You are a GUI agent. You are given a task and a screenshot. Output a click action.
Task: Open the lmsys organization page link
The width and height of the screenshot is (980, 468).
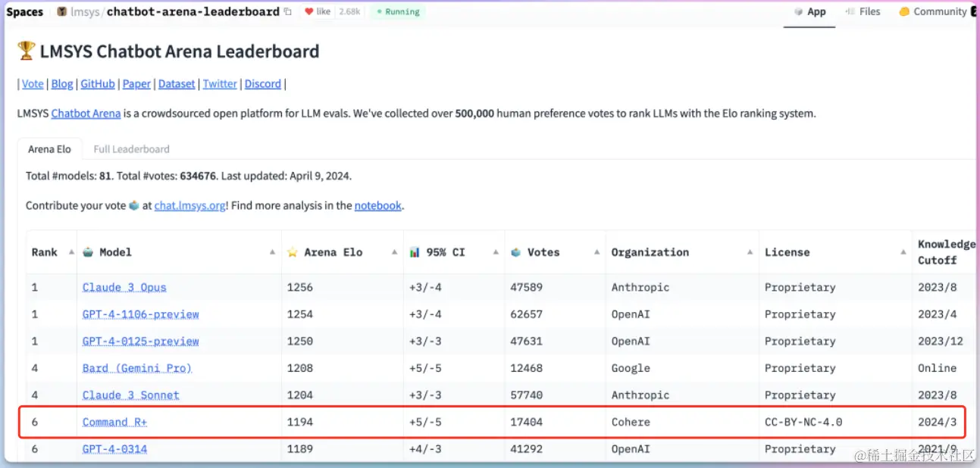coord(85,12)
